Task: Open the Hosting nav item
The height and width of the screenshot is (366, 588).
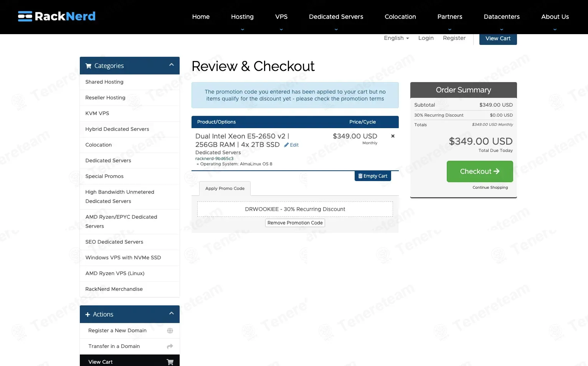Action: 242,17
